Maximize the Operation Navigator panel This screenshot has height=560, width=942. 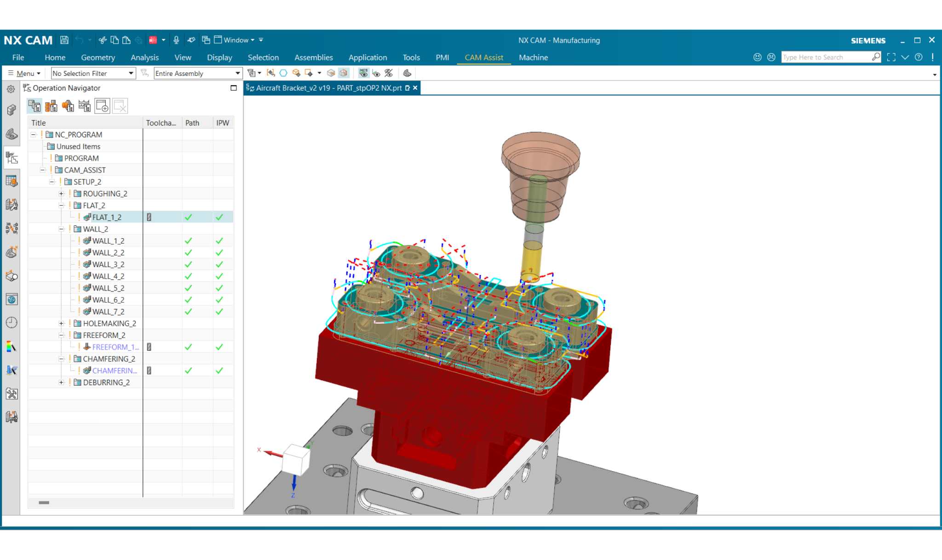click(x=234, y=88)
